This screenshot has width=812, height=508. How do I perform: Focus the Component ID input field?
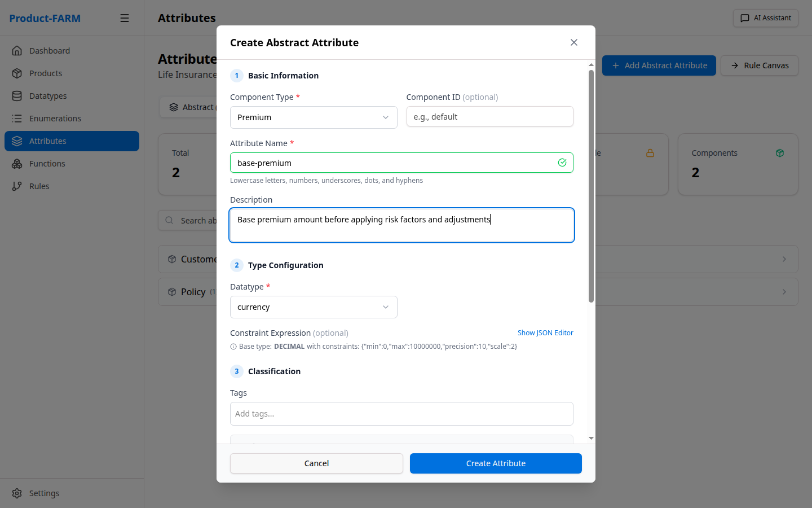point(489,117)
